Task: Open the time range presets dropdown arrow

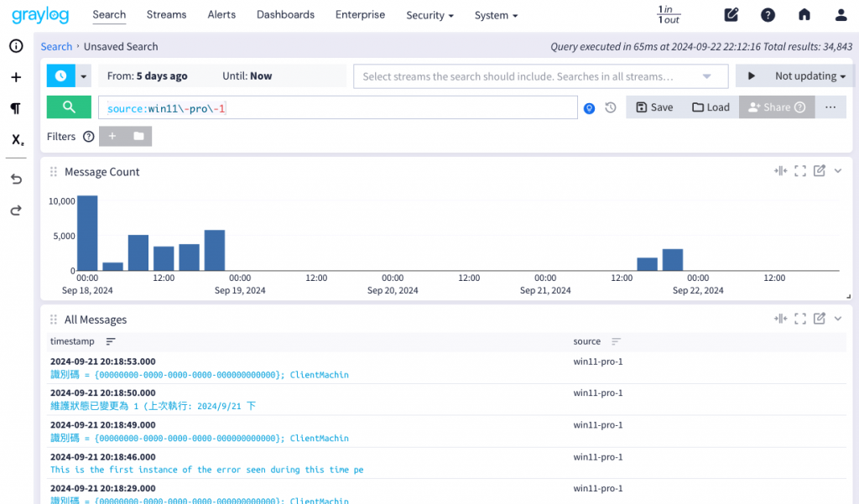Action: [x=83, y=76]
